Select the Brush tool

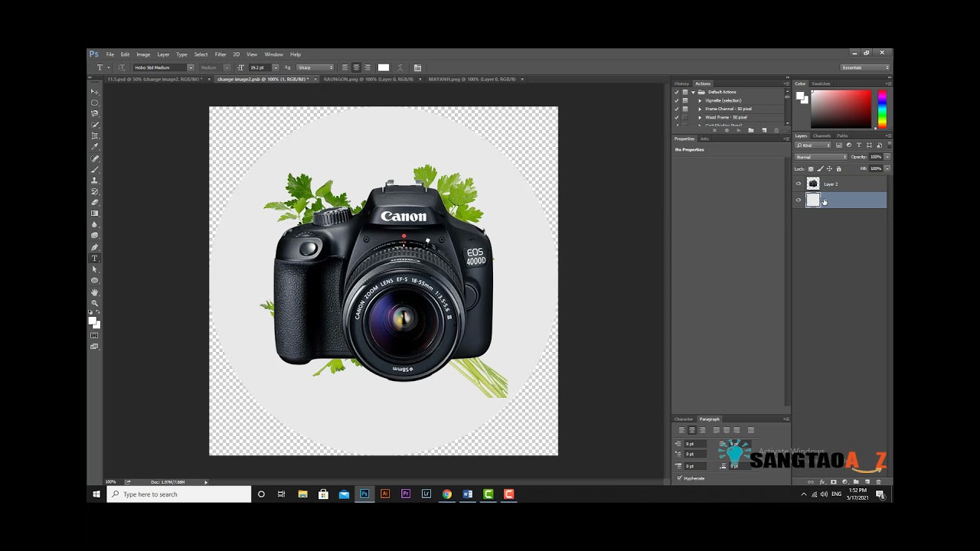point(95,168)
